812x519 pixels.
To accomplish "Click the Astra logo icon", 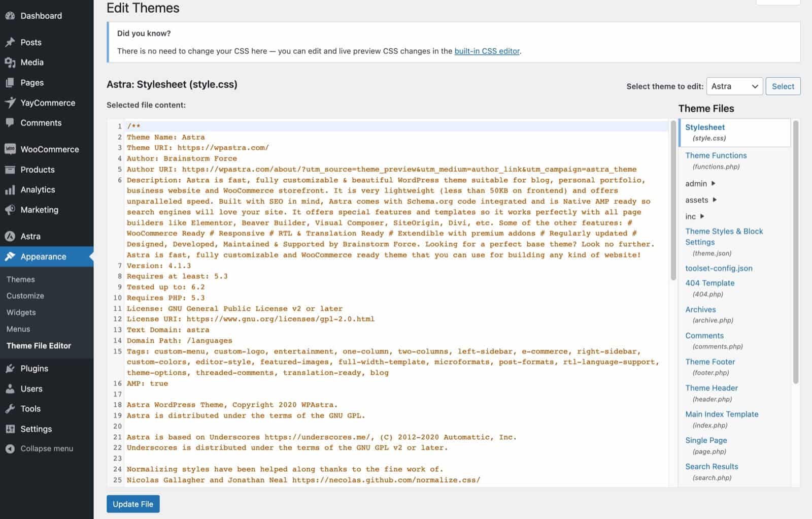I will pos(10,236).
